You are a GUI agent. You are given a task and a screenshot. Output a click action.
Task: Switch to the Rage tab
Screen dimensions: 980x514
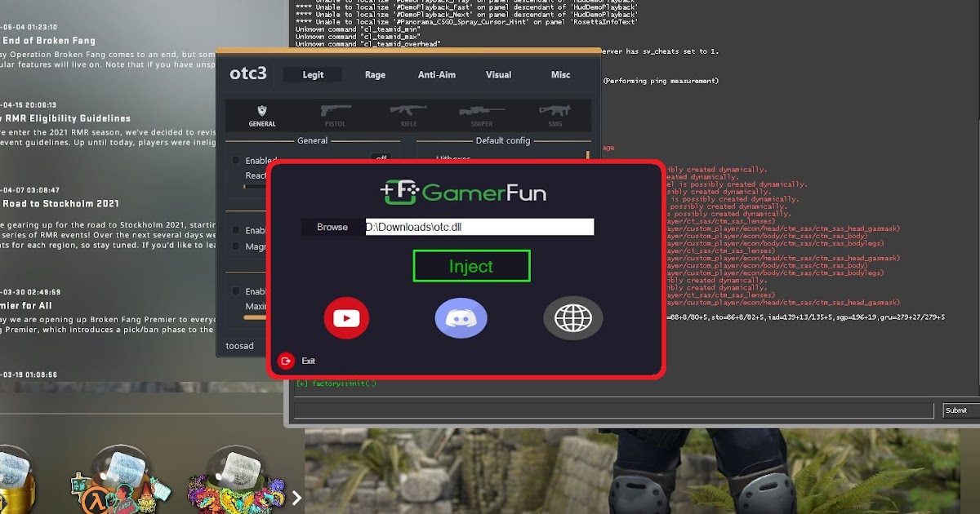coord(375,74)
